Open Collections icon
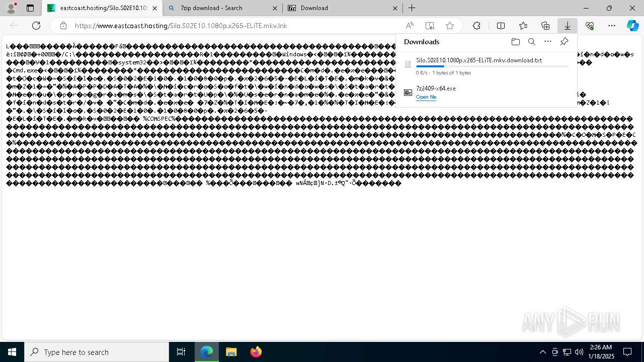The image size is (644, 362). coord(545,26)
